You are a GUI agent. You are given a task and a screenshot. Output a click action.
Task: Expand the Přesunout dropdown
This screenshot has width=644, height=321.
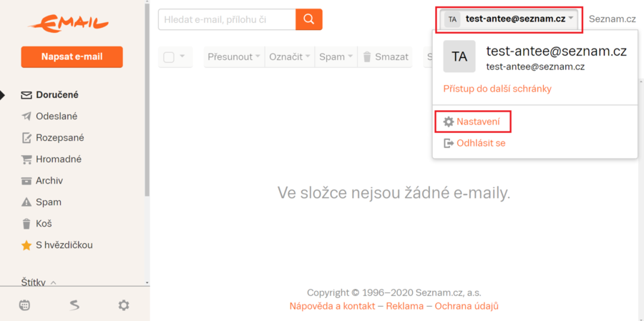[x=233, y=57]
